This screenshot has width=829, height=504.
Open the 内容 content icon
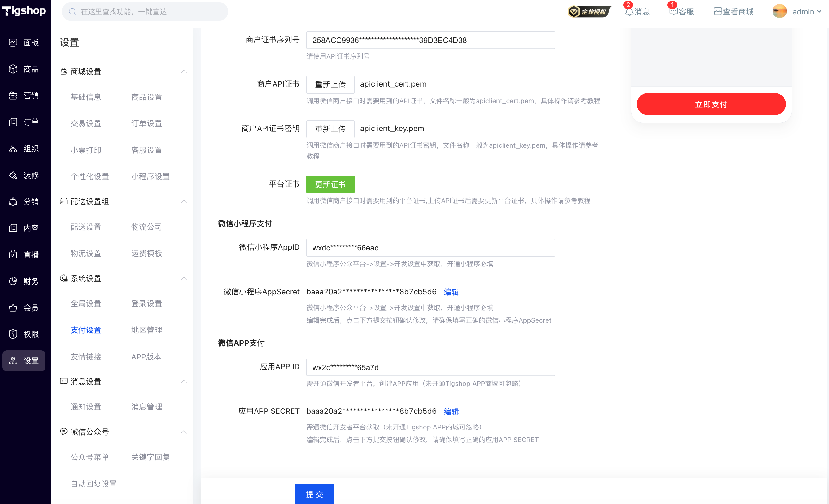click(x=13, y=228)
